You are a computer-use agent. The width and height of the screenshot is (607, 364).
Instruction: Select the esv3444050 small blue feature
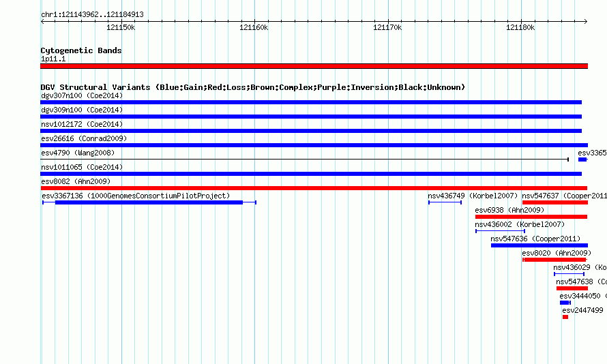(x=565, y=303)
